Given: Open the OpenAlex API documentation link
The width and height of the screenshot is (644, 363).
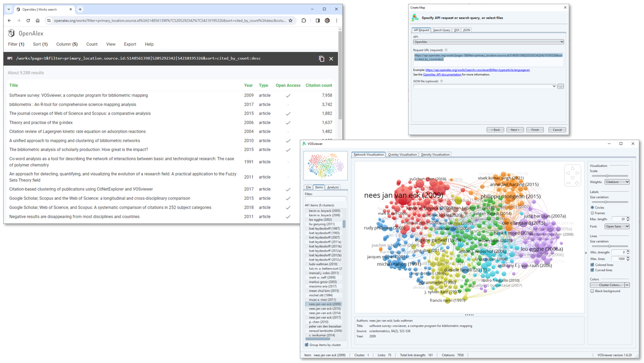Looking at the screenshot, I should (x=442, y=74).
